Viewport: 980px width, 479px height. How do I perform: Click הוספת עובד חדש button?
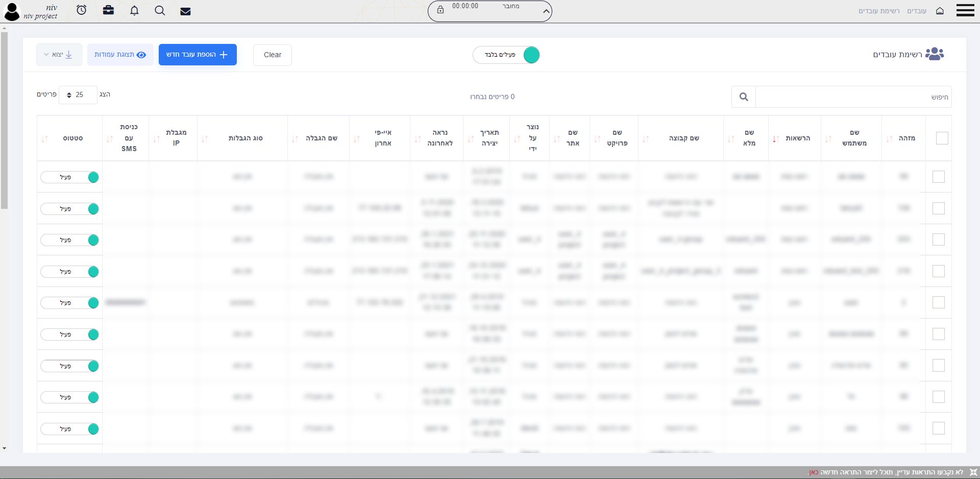coord(198,55)
